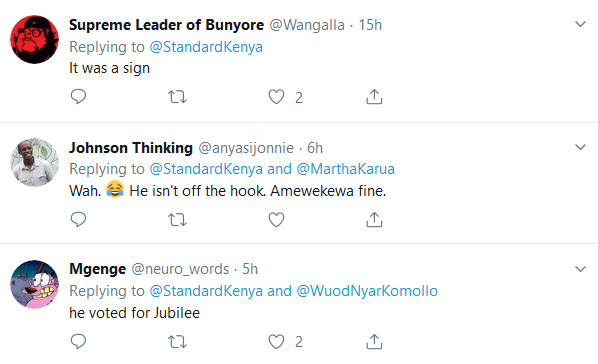This screenshot has height=364, width=598.
Task: Share Johnson Thinking's tweet
Action: tap(374, 219)
